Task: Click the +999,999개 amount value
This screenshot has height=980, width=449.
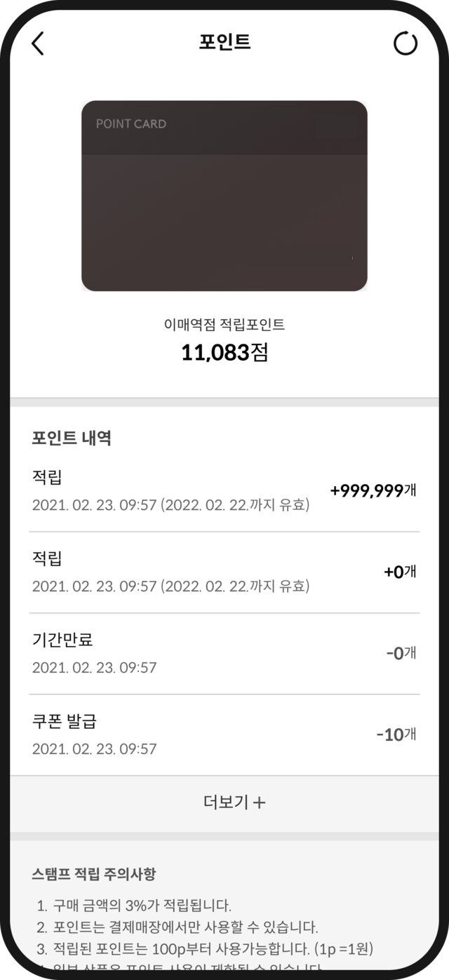Action: [x=373, y=491]
